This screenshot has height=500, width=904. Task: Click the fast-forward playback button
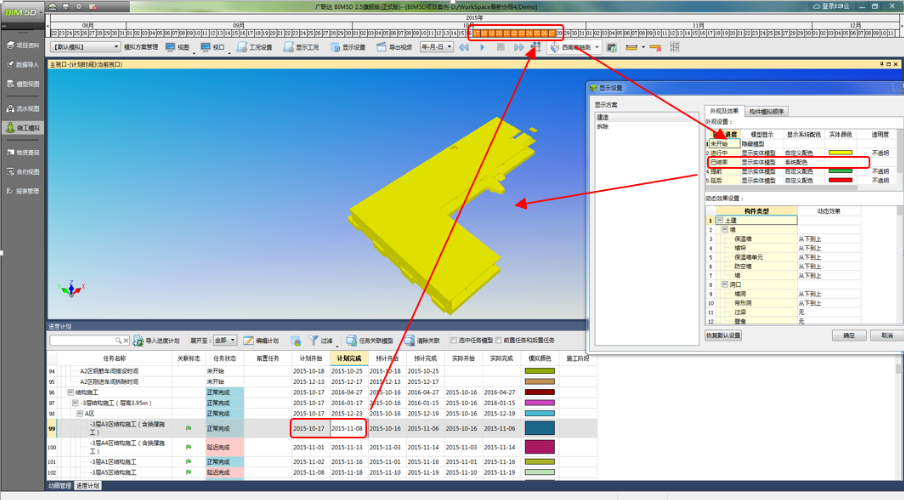[x=519, y=47]
